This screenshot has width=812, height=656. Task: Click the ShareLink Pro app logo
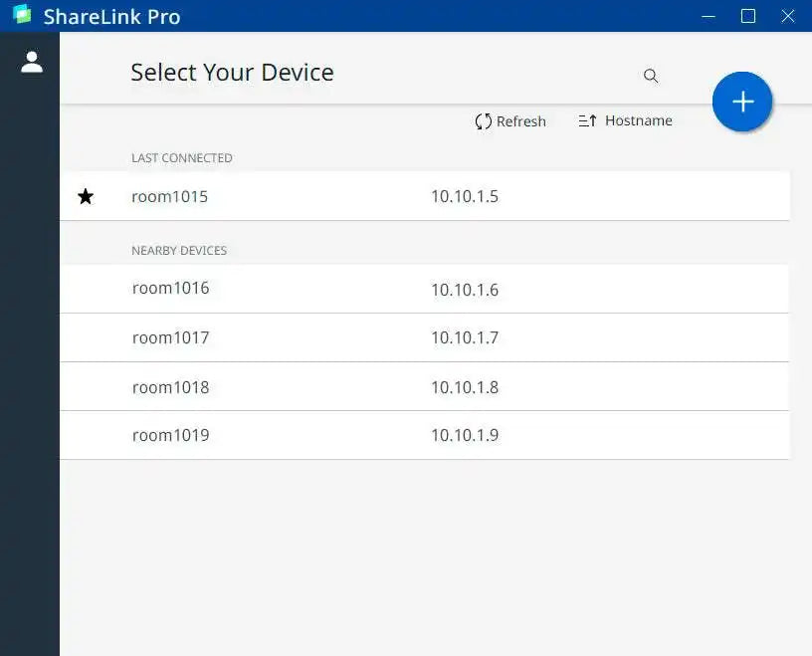[x=22, y=16]
